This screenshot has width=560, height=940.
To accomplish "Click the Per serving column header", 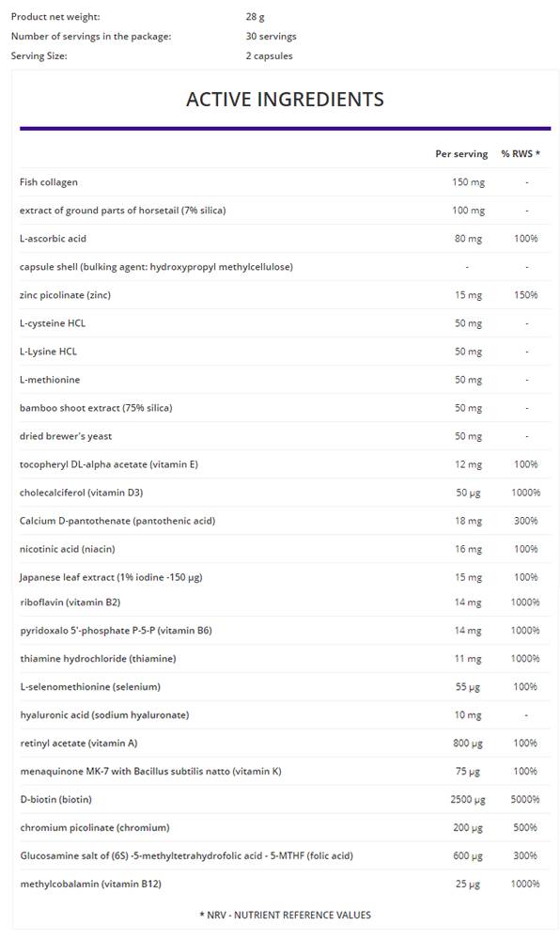I will [461, 154].
